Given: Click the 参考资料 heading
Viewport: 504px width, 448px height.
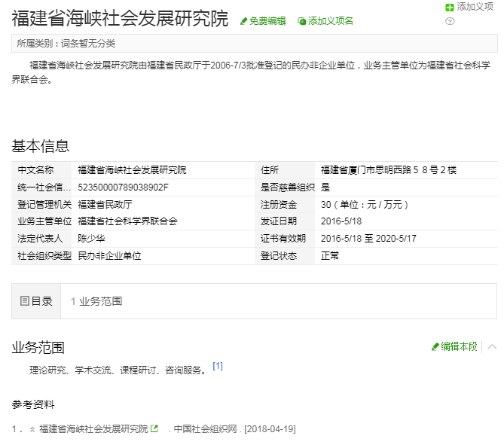Looking at the screenshot, I should tap(33, 404).
